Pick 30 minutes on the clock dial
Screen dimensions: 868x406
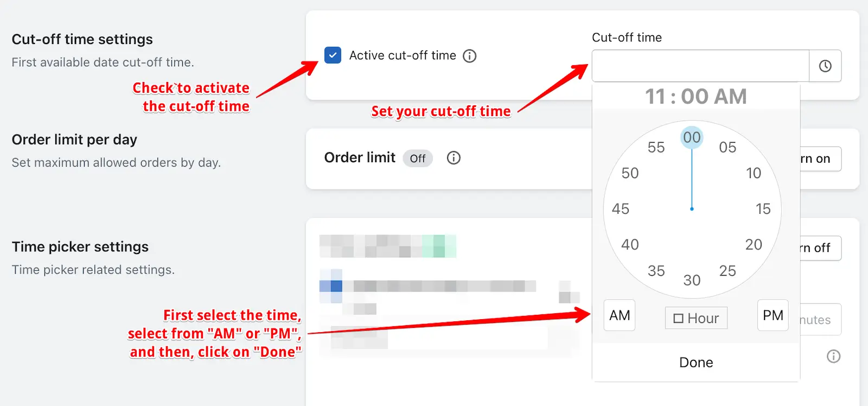(x=692, y=280)
